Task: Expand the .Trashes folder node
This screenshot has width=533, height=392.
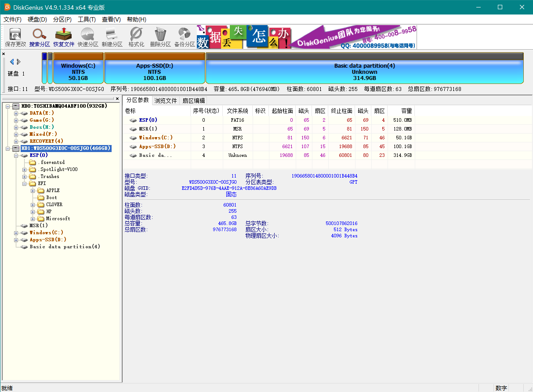Action: pyautogui.click(x=25, y=176)
